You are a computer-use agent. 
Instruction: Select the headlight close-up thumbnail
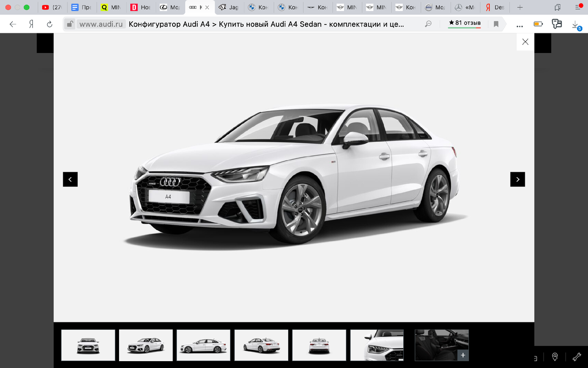377,345
